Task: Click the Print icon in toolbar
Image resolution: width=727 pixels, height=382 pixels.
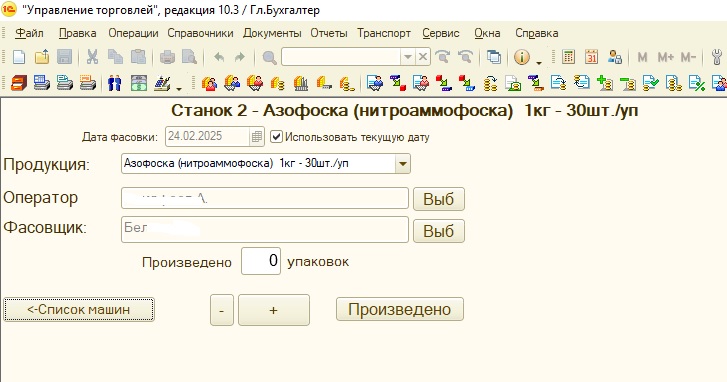Action: tap(167, 57)
